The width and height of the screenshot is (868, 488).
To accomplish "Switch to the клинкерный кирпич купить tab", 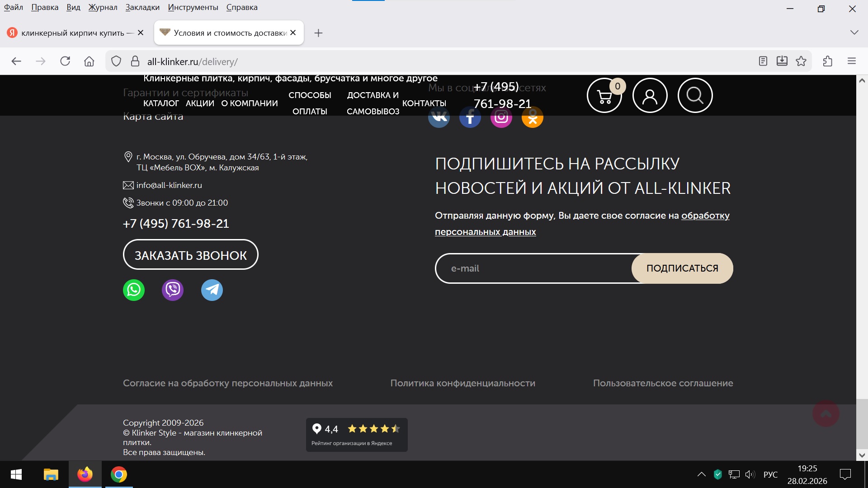I will [72, 33].
